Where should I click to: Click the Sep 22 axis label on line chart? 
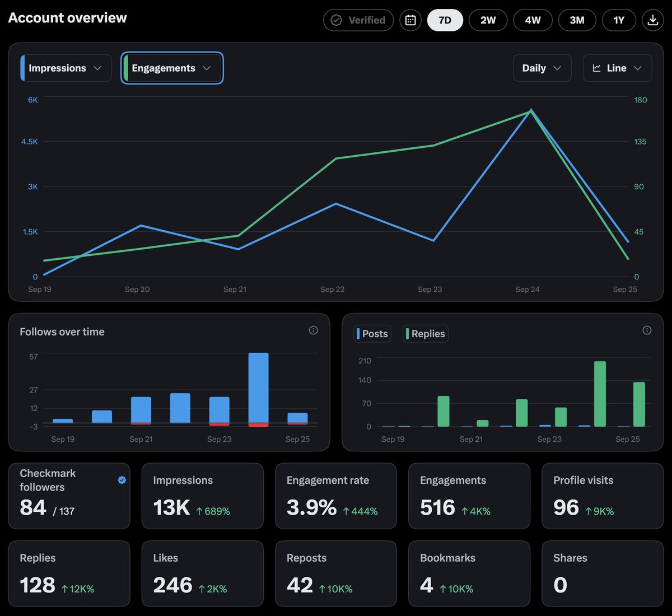pyautogui.click(x=332, y=290)
